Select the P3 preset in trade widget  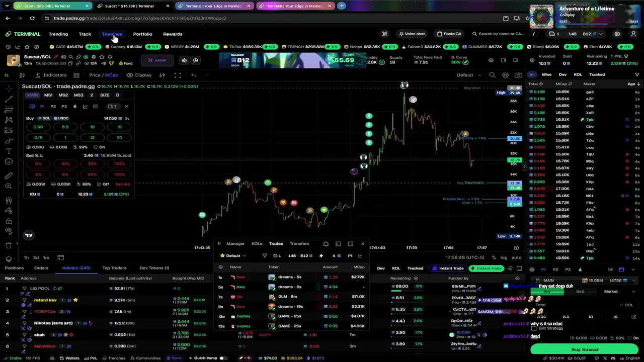[x=64, y=107]
